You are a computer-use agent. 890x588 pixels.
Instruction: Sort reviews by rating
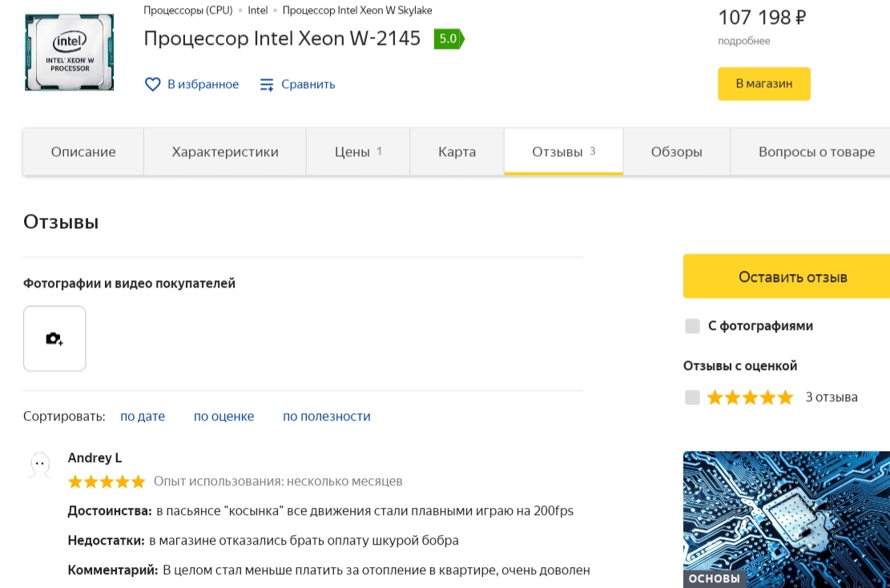pyautogui.click(x=224, y=417)
